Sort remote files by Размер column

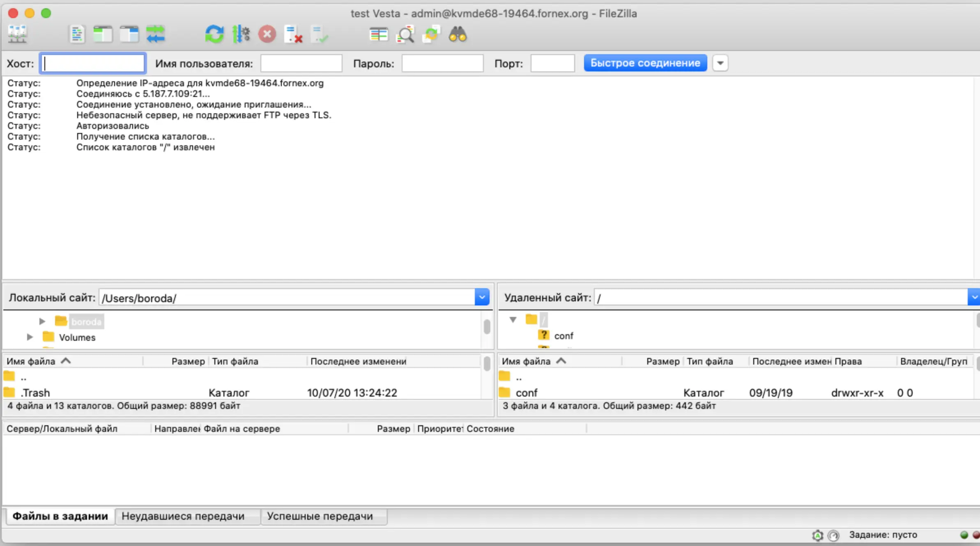click(653, 361)
